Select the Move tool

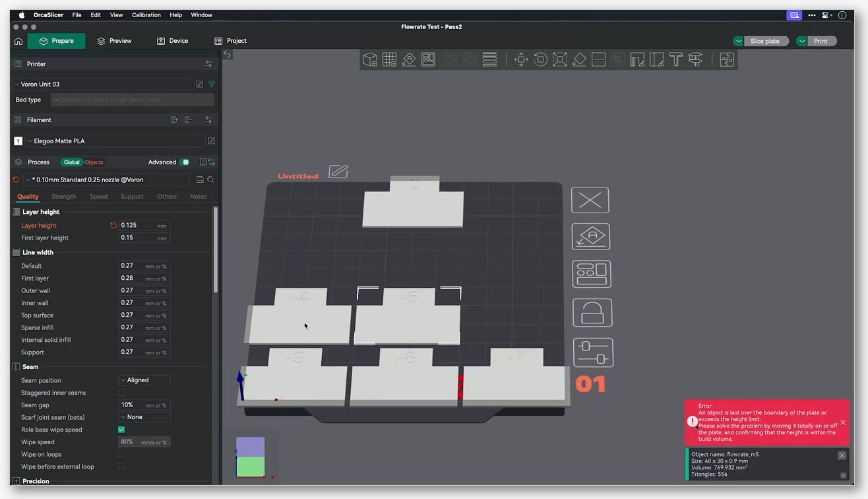[521, 60]
